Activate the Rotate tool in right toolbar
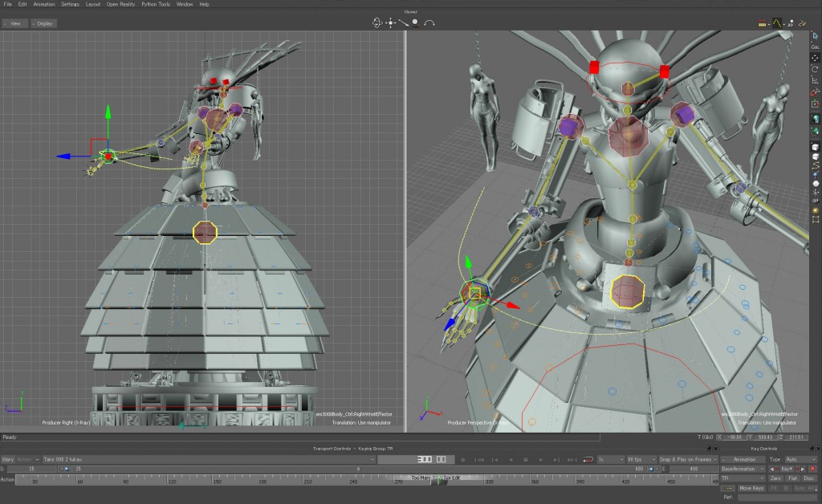 coord(816,69)
